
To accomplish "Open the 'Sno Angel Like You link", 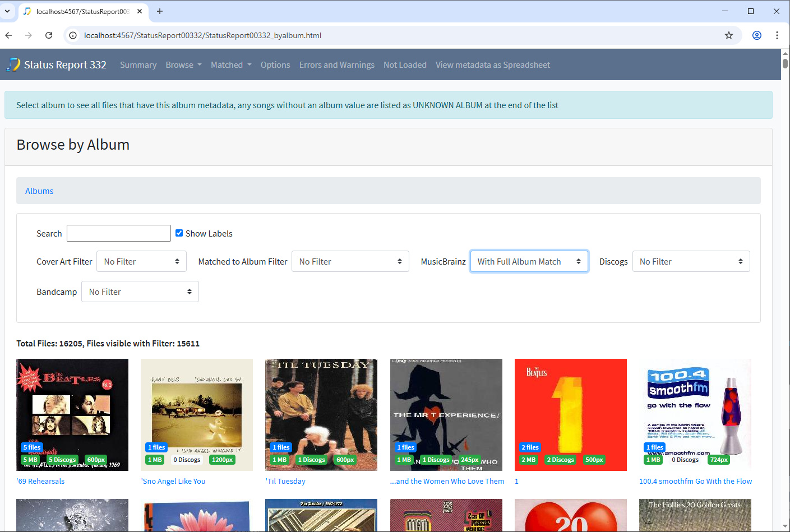I will click(x=173, y=481).
